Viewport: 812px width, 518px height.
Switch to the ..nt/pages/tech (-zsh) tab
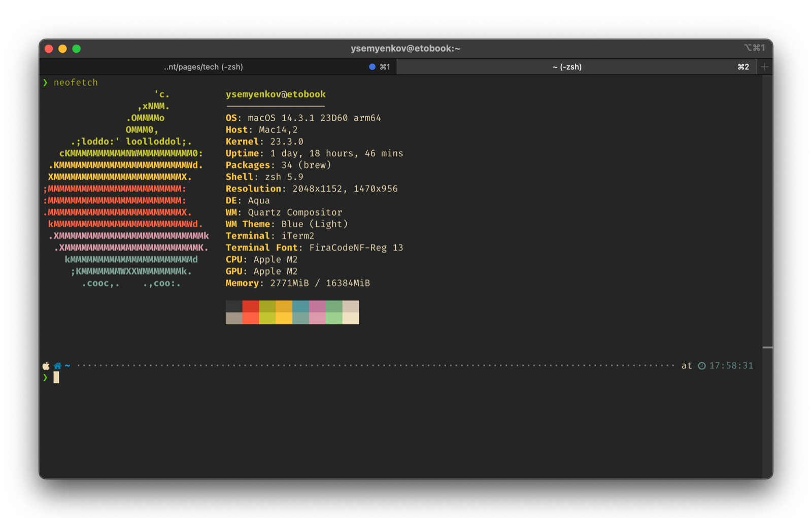click(x=203, y=67)
